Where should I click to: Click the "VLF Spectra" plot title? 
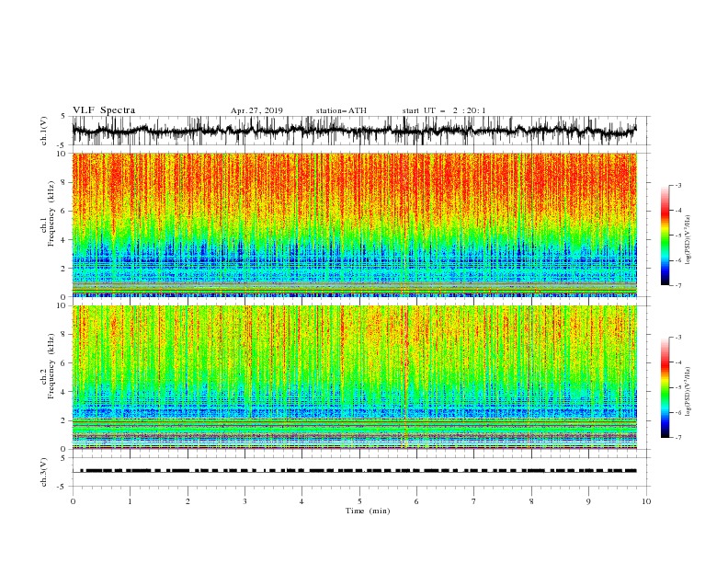pyautogui.click(x=104, y=110)
